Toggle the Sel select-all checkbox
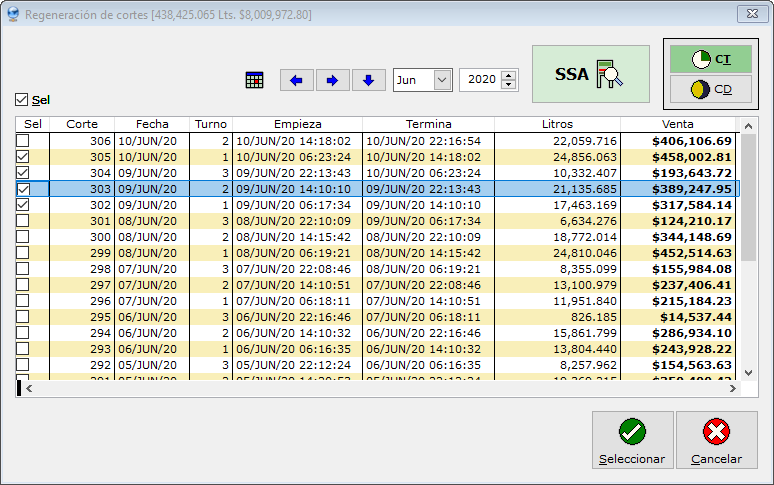 pos(22,100)
